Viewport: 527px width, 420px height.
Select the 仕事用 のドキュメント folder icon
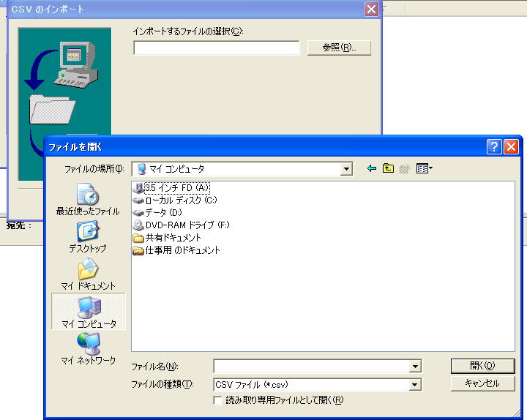click(x=138, y=250)
